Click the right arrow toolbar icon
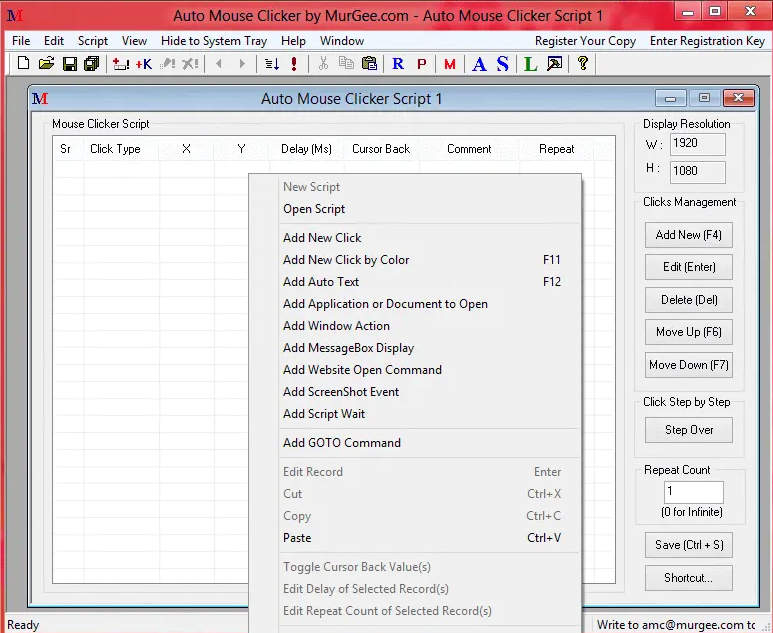Image resolution: width=773 pixels, height=633 pixels. [x=242, y=64]
